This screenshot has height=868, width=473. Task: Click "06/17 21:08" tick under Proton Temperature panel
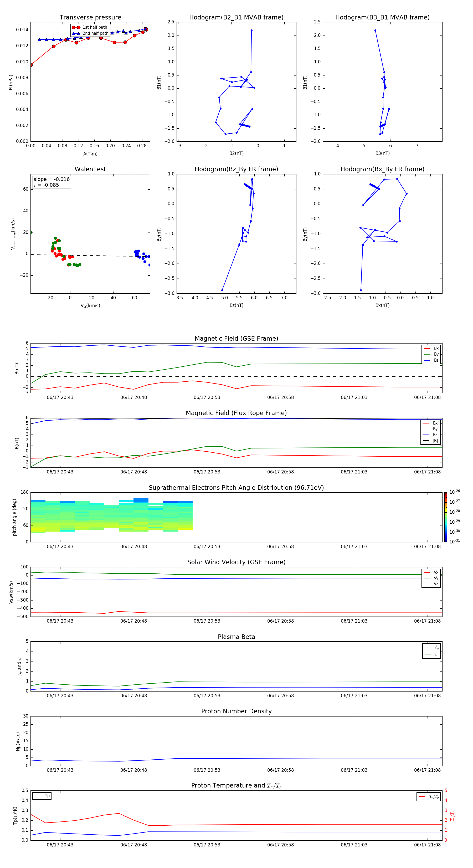click(427, 845)
